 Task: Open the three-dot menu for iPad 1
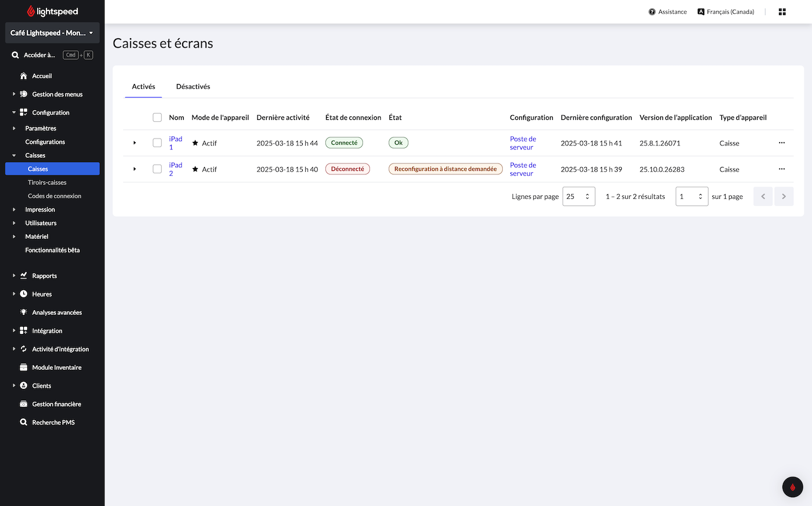(x=781, y=143)
